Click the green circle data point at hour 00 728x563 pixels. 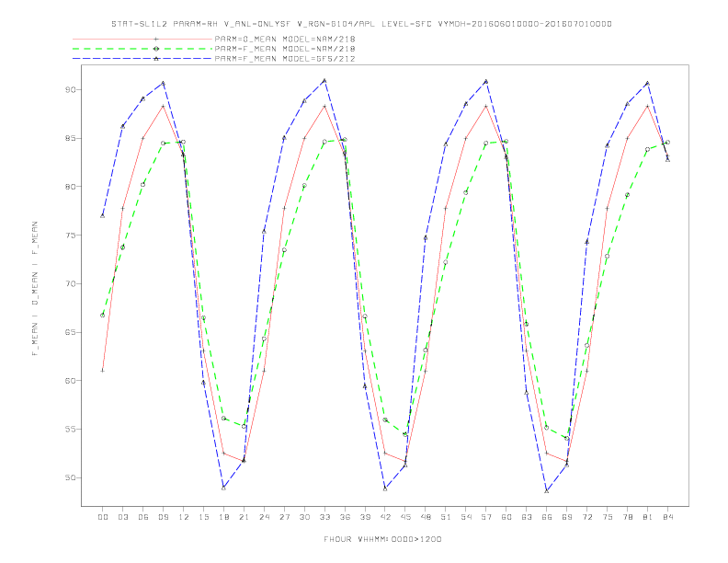click(x=103, y=315)
